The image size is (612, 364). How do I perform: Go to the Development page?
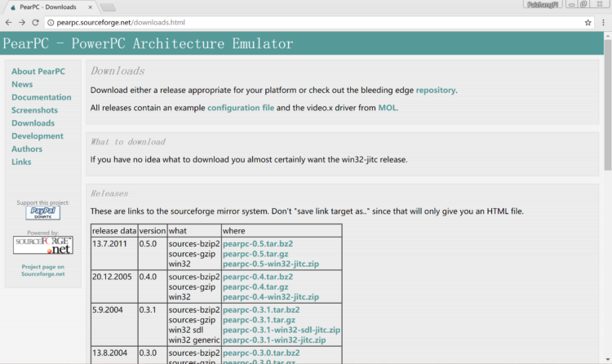click(38, 136)
